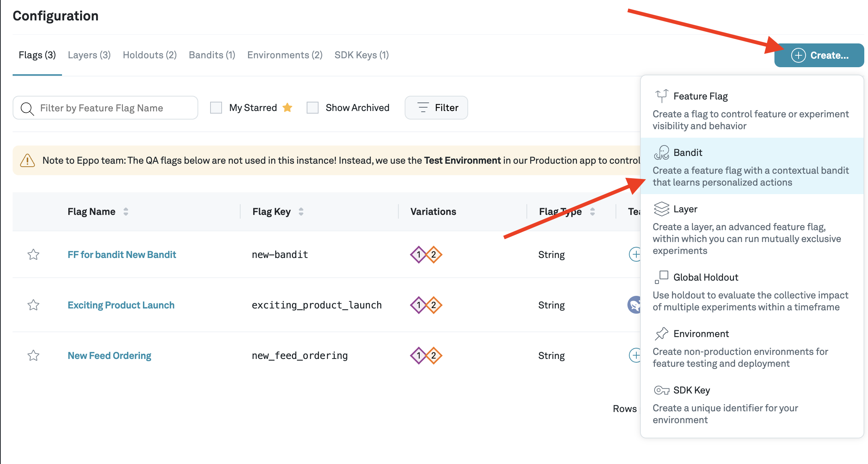Sort by Flag Name using sort arrows
Screen dimensions: 868x464
point(125,211)
